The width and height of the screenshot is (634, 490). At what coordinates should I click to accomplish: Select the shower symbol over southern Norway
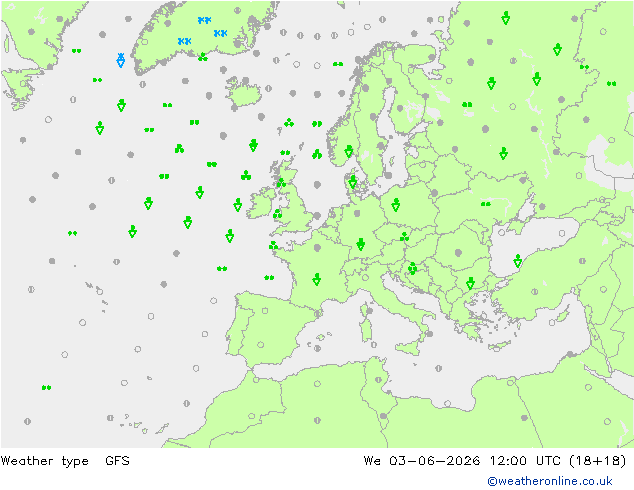pyautogui.click(x=349, y=151)
